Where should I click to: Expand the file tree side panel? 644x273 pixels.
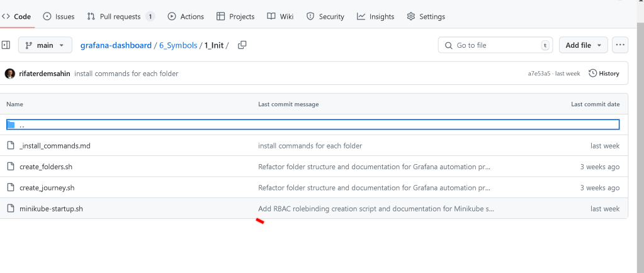pyautogui.click(x=6, y=45)
